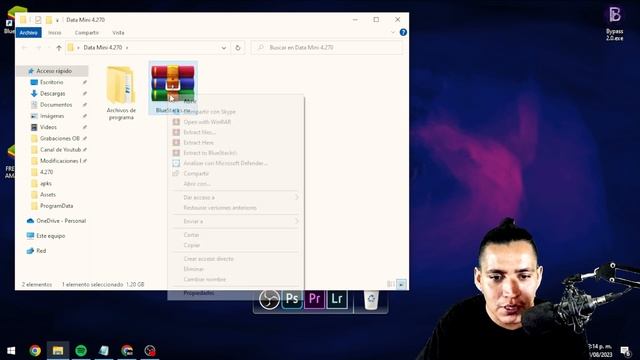Open the Windows Start menu
Image resolution: width=640 pixels, height=360 pixels.
click(x=11, y=351)
